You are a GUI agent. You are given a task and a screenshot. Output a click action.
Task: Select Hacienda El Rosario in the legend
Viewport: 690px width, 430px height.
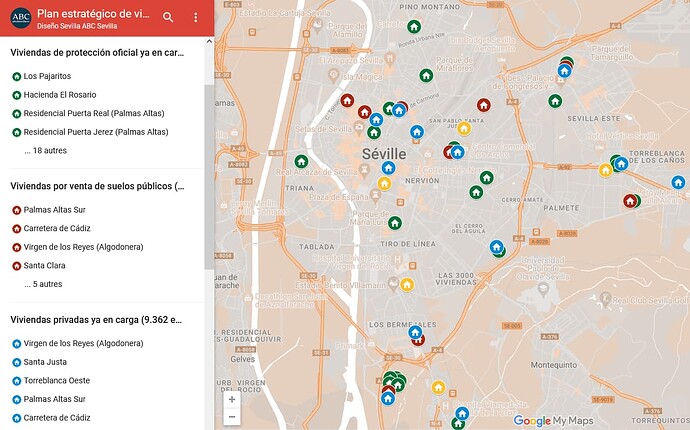tap(60, 95)
